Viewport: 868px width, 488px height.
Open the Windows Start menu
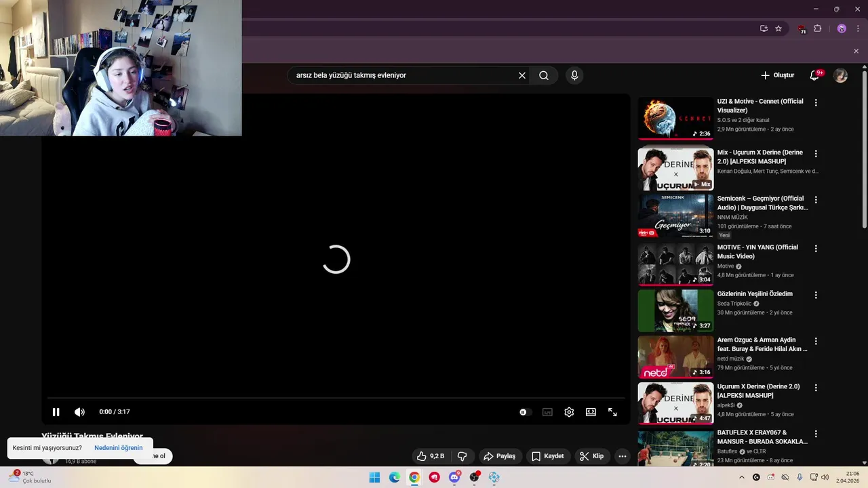(x=374, y=477)
